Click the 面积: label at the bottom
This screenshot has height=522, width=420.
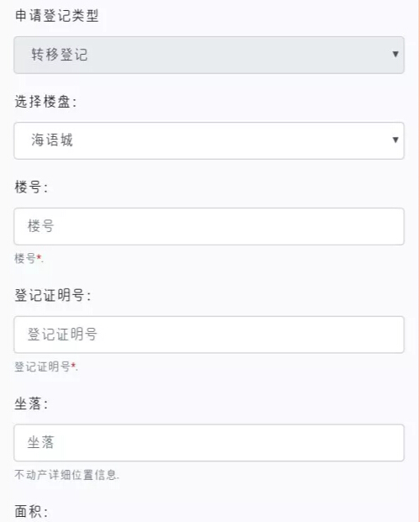31,511
